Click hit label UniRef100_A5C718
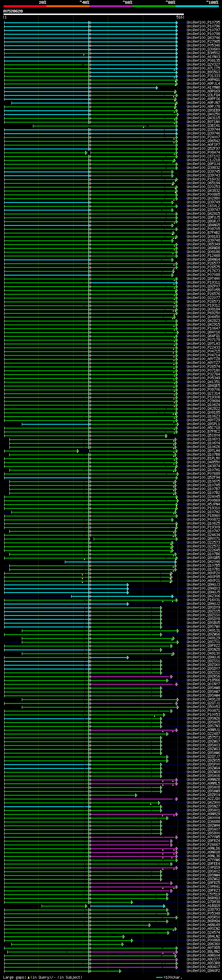 coord(203,428)
